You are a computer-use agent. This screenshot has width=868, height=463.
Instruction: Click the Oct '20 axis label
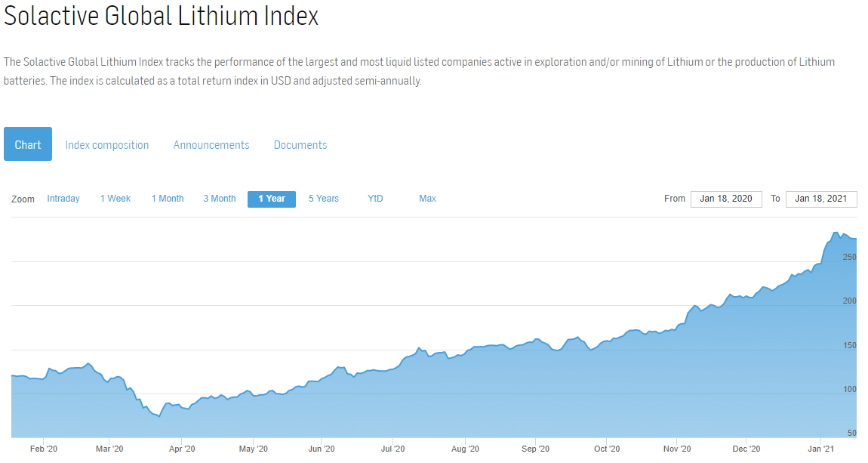(608, 449)
